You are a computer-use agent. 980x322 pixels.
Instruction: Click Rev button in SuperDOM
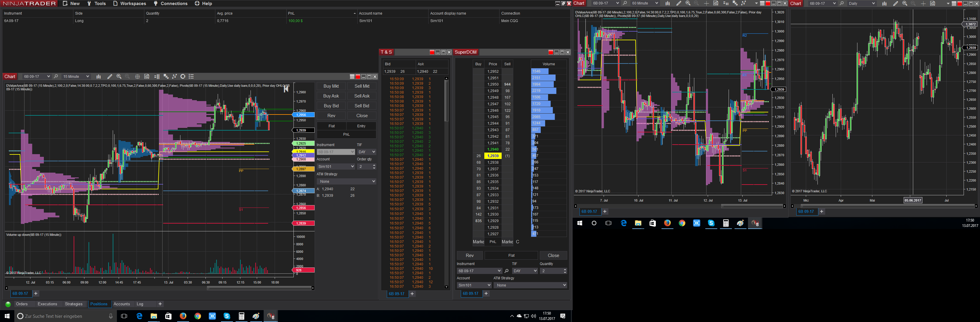470,256
